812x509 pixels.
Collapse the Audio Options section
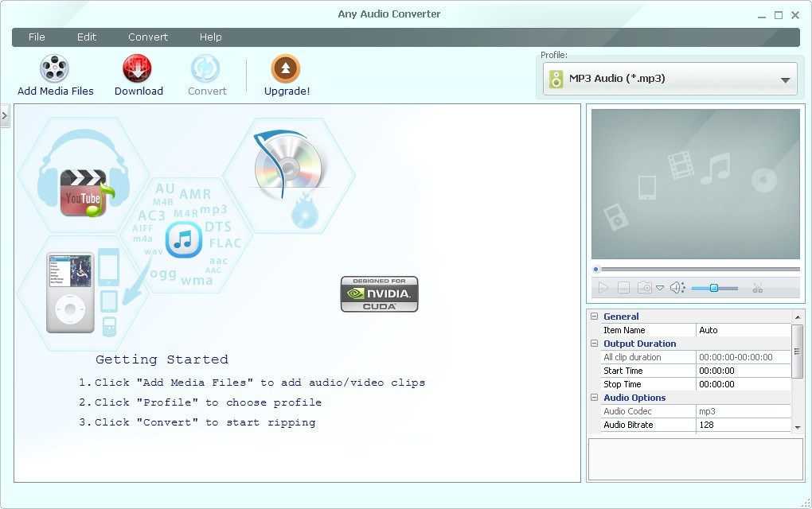595,398
